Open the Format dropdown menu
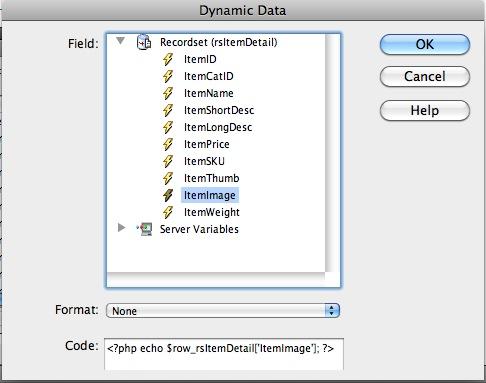 tap(223, 311)
